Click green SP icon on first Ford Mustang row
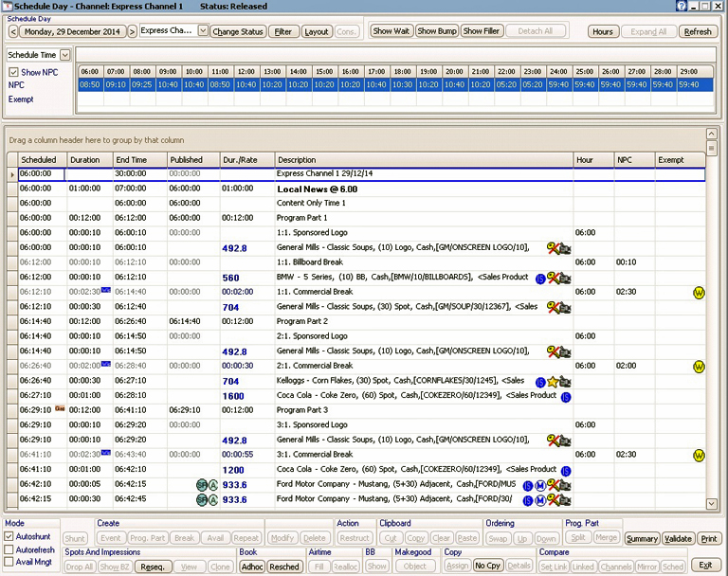 click(x=201, y=484)
